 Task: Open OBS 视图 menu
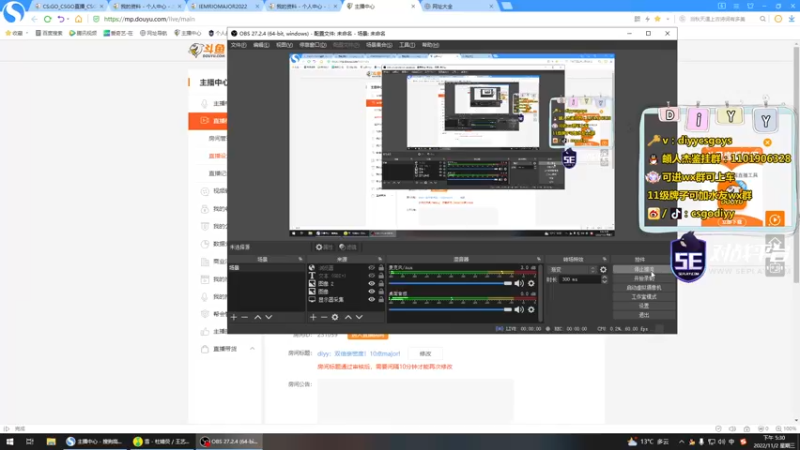click(x=284, y=45)
